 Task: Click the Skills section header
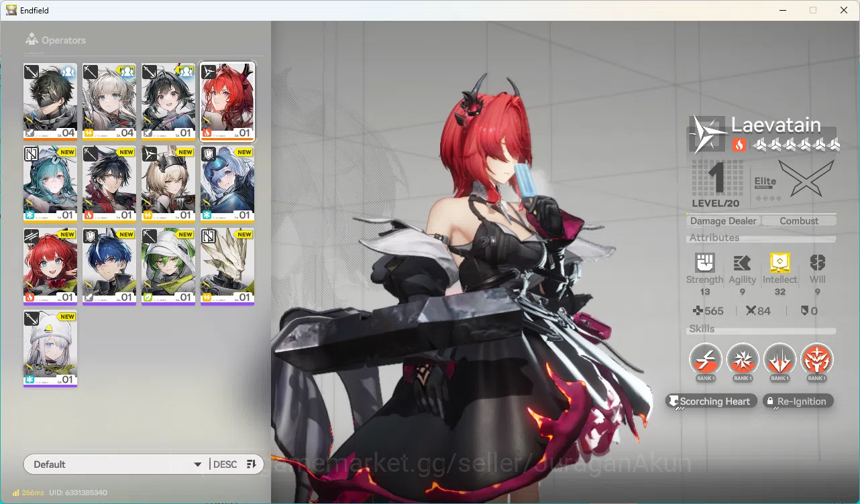(x=702, y=328)
